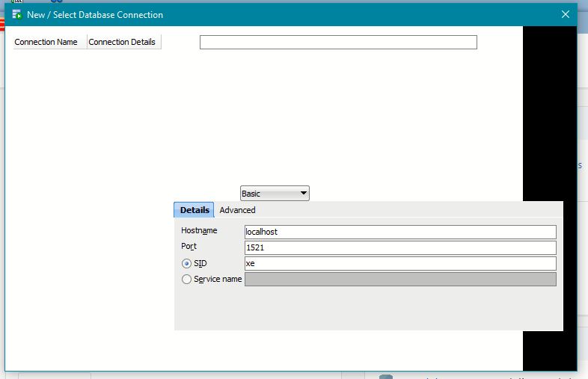Click the Connection Name column header
588x379 pixels.
point(46,42)
